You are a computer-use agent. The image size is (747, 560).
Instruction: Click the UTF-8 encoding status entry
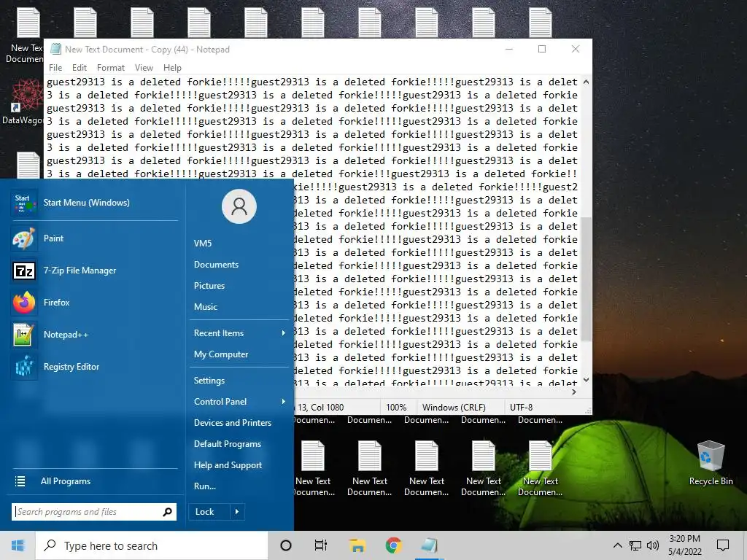click(x=521, y=408)
